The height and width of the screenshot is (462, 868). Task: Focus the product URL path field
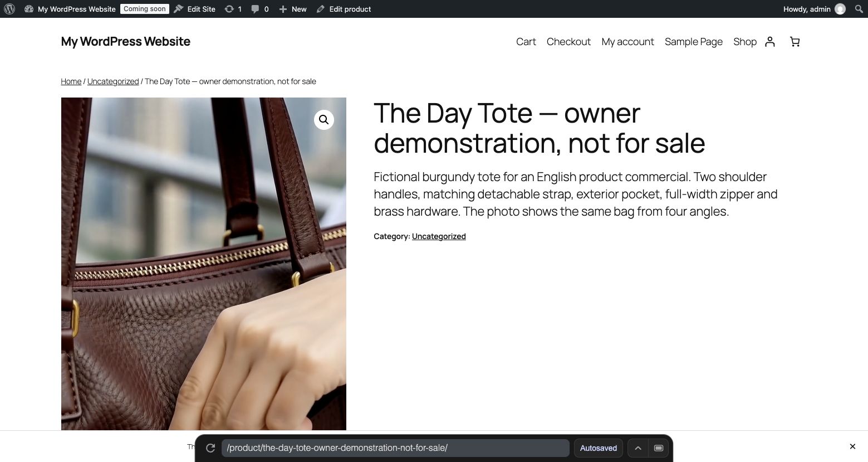395,448
